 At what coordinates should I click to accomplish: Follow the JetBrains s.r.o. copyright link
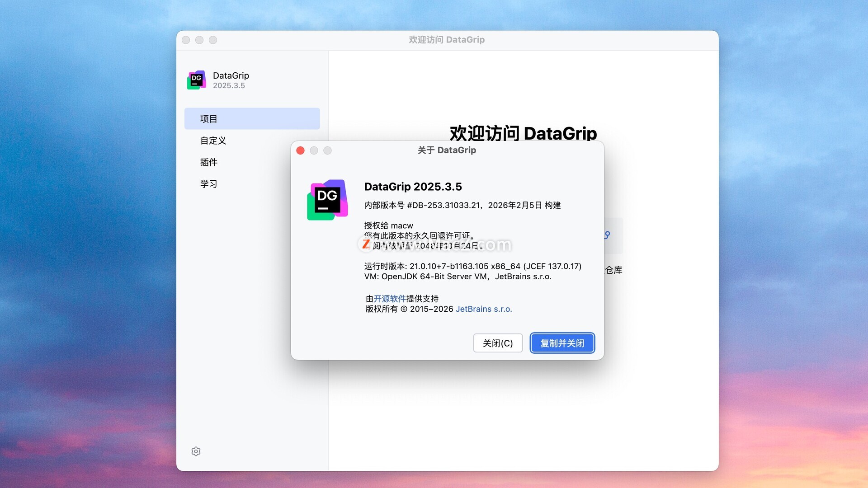point(484,309)
